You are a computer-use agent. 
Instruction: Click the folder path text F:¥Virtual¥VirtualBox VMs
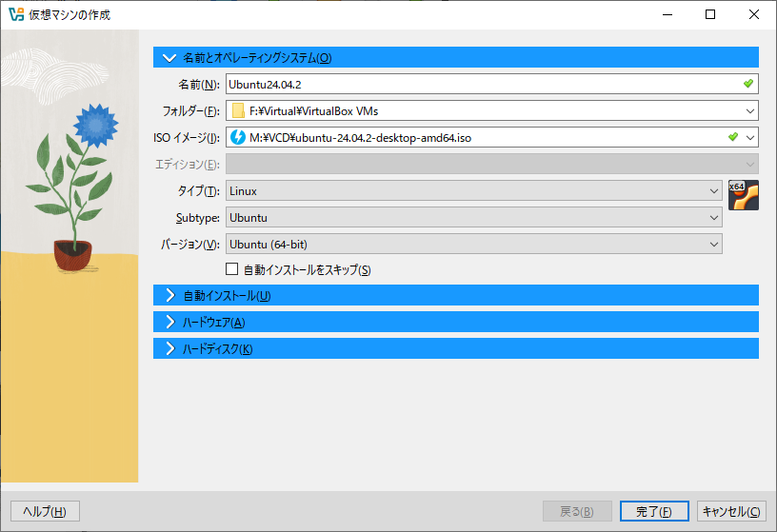[x=313, y=111]
